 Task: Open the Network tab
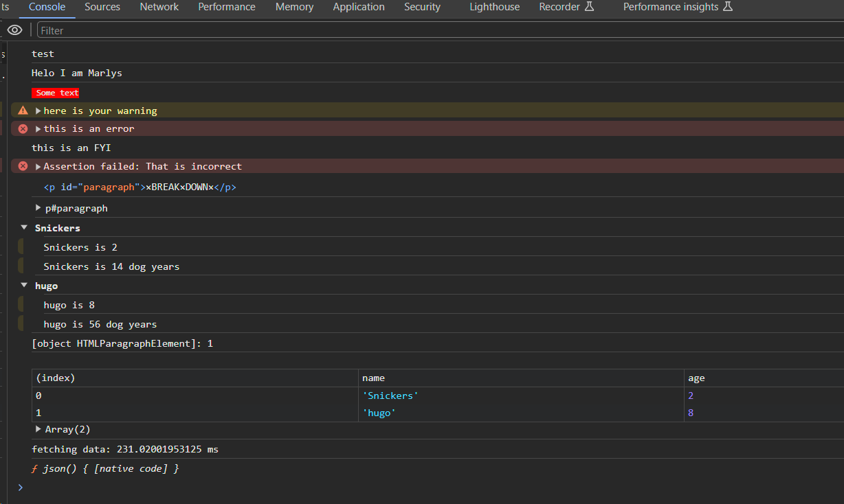[159, 7]
